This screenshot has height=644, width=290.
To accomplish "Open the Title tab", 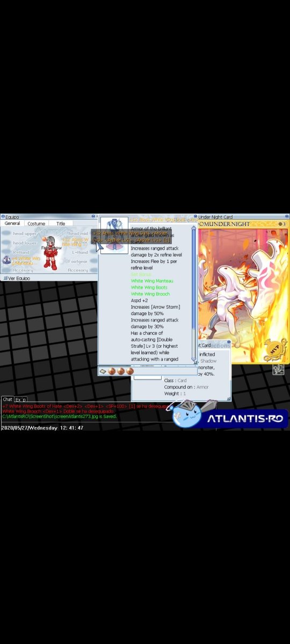I will click(x=61, y=223).
